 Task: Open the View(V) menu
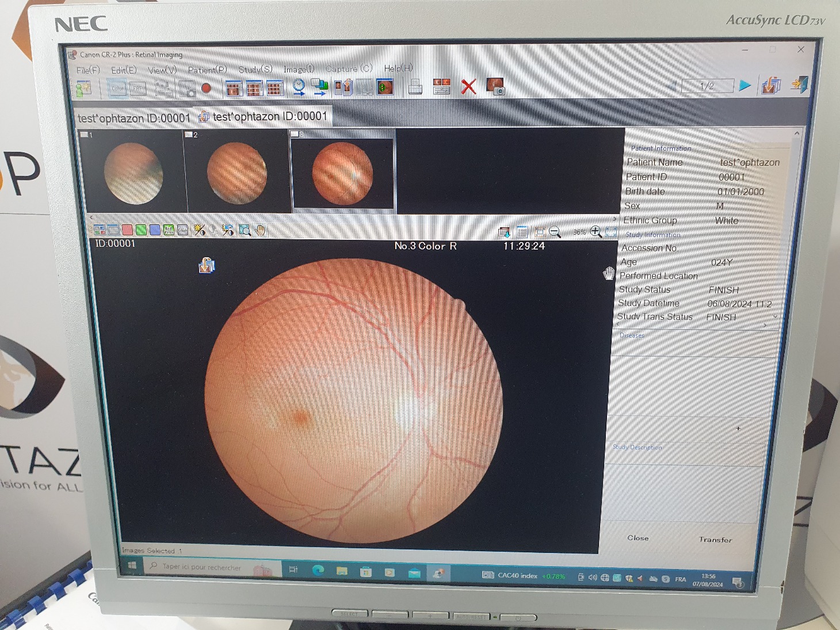point(162,70)
